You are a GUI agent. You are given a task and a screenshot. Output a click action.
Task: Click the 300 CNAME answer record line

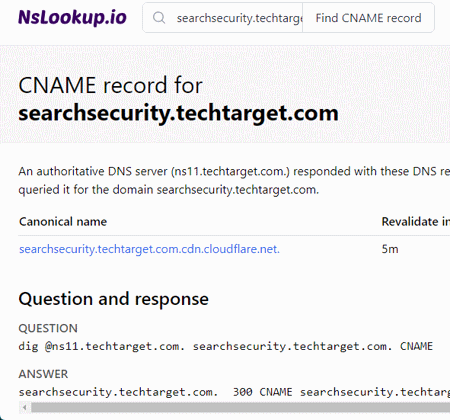pyautogui.click(x=234, y=392)
